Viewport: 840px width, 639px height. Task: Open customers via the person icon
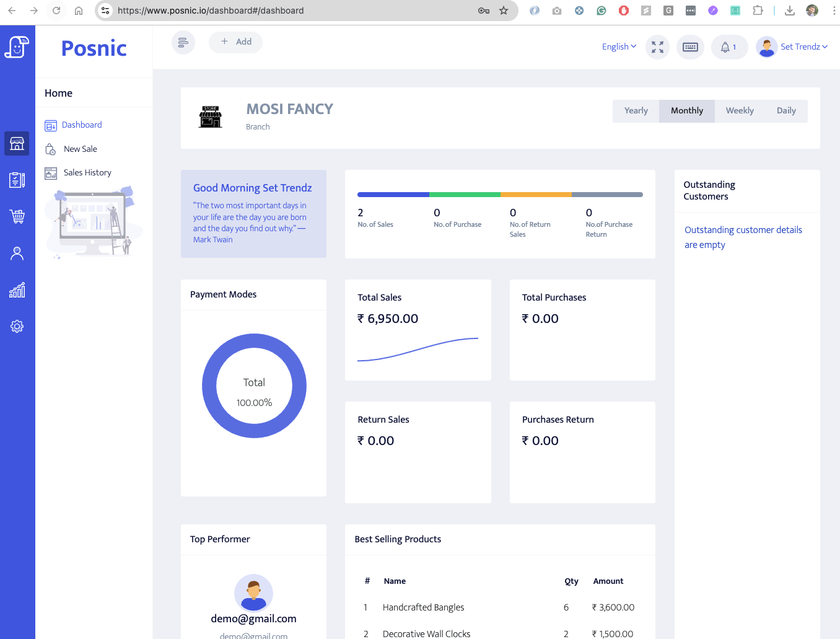point(17,253)
